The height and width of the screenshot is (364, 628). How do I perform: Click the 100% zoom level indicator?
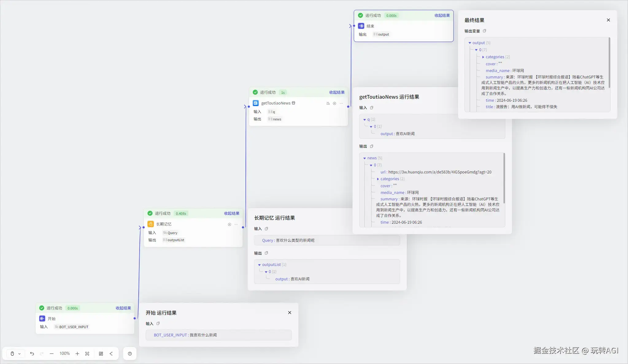[64, 354]
